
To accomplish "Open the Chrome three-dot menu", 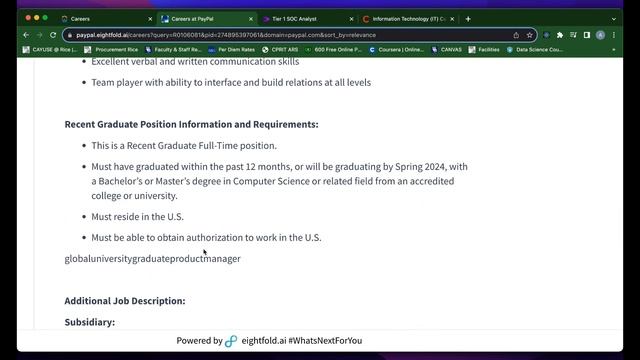I will pos(613,35).
